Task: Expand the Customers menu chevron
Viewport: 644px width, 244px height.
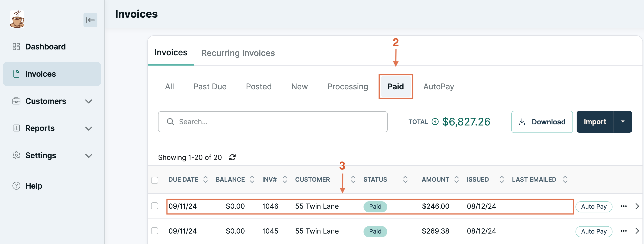Action: (89, 102)
